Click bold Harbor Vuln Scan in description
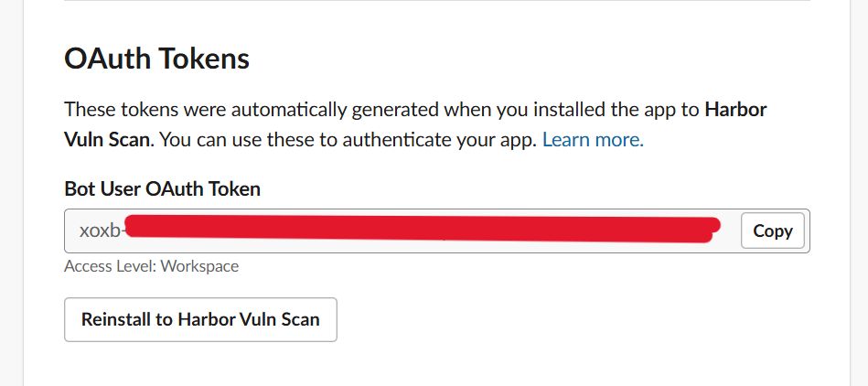Viewport: 868px width, 386px height. coord(110,140)
